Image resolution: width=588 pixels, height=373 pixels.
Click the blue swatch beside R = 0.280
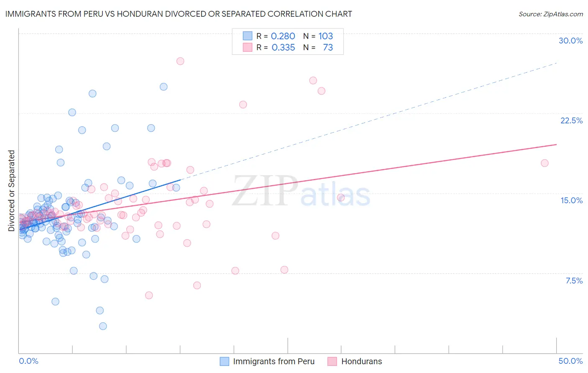[248, 36]
